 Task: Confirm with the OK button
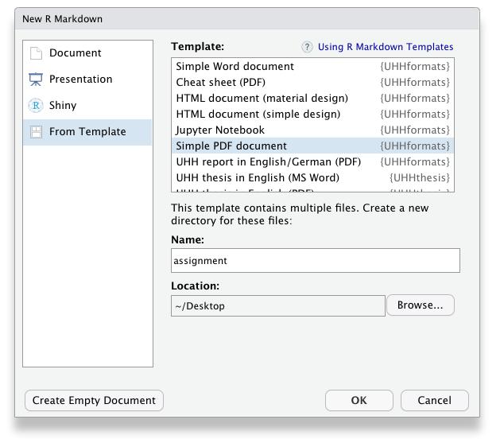point(359,401)
